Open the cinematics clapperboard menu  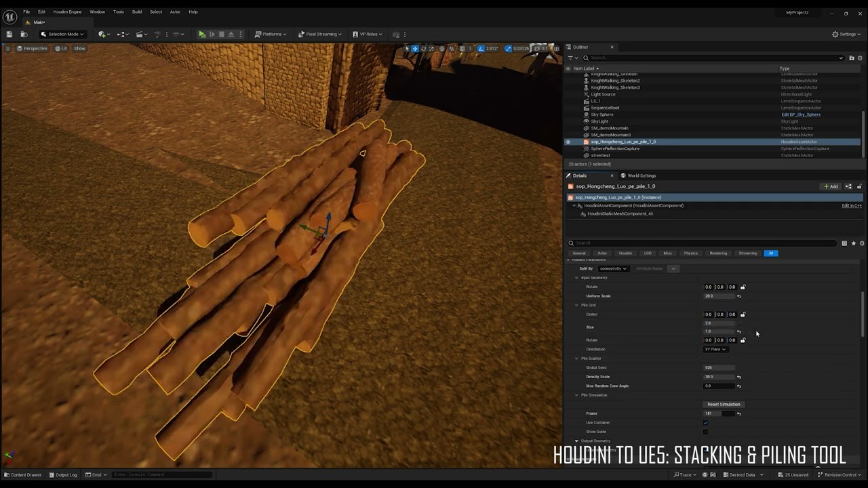141,34
